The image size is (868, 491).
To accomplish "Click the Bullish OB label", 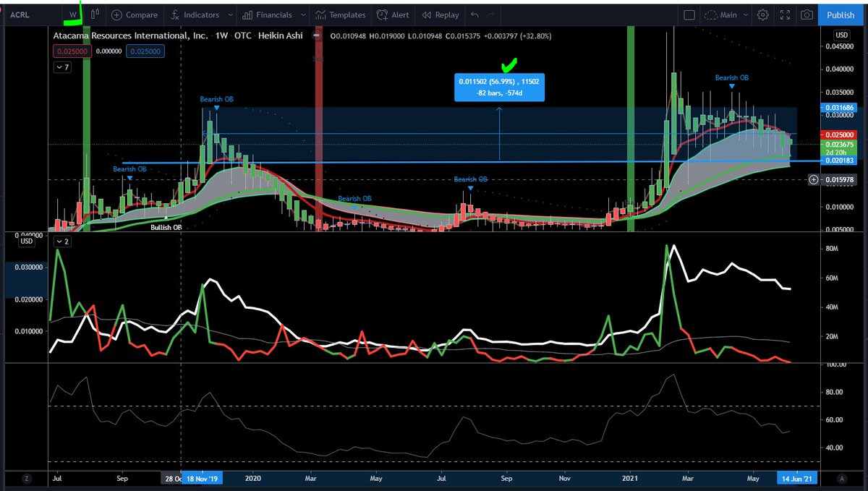I will [x=166, y=227].
